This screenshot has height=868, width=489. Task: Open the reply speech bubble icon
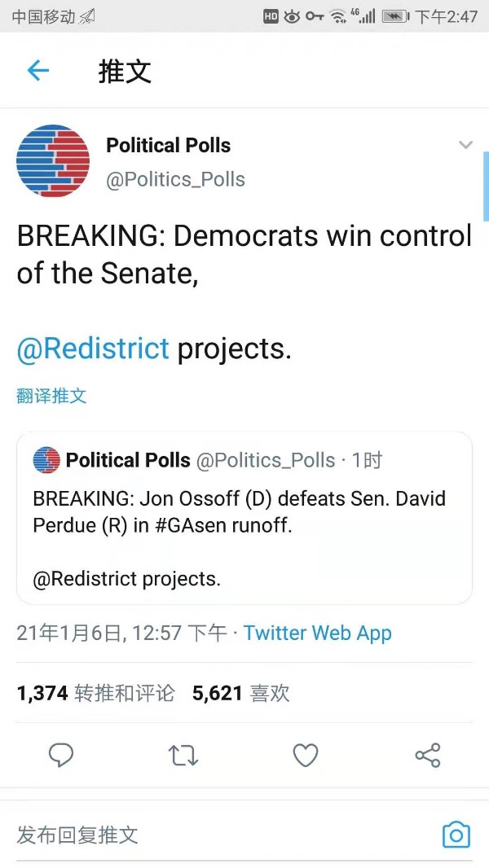[x=61, y=755]
